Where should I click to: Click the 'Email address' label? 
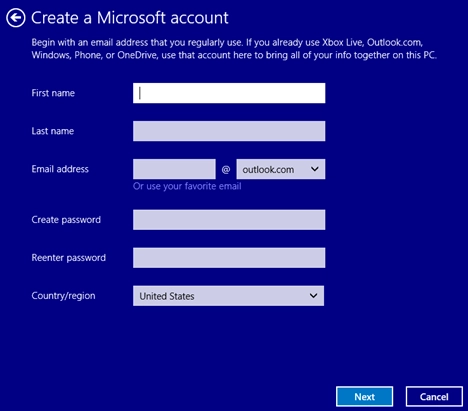coord(60,169)
